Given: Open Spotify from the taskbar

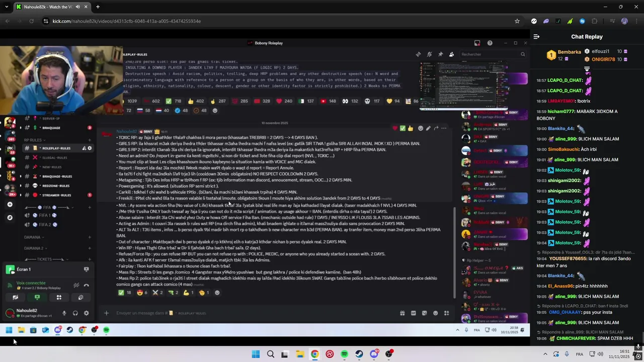Looking at the screenshot, I should [344, 354].
